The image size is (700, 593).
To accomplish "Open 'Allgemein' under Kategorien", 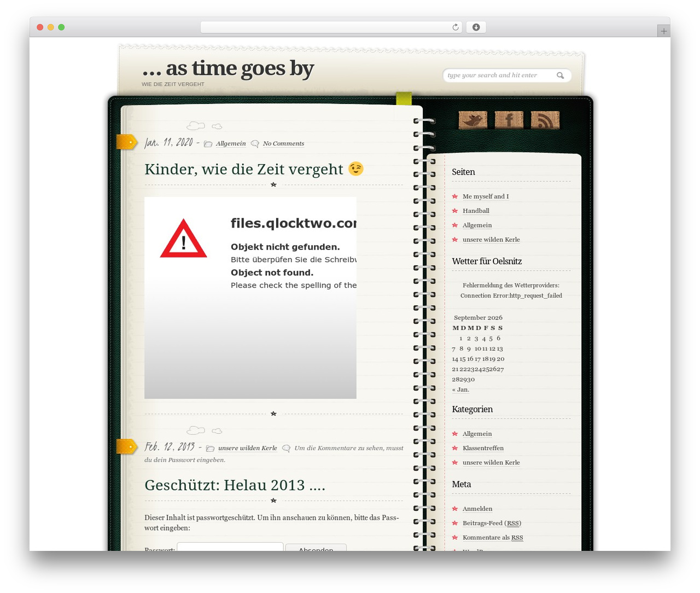I will point(477,434).
